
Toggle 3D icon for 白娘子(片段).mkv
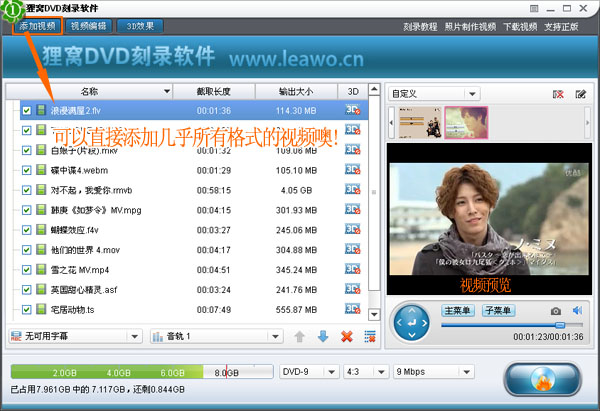click(352, 150)
